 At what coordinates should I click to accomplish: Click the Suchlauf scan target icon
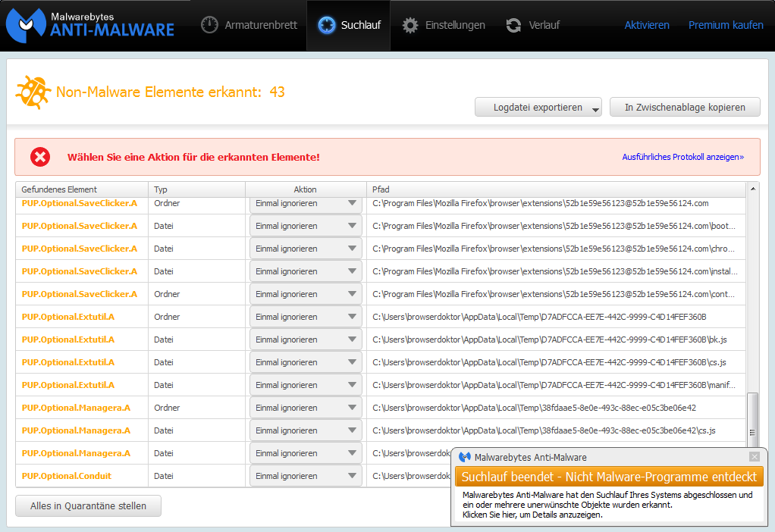pos(327,26)
